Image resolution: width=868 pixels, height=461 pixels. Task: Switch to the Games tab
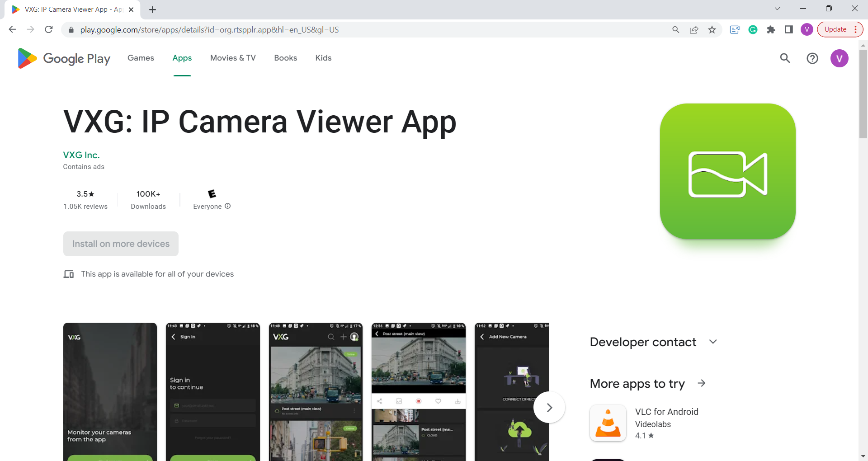141,58
